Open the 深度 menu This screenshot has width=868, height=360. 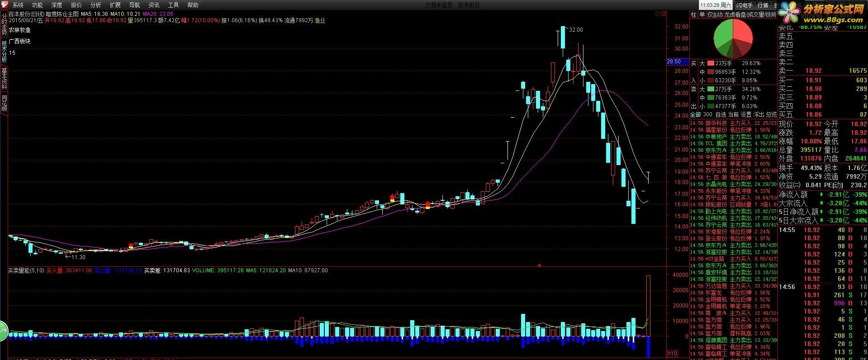point(57,5)
